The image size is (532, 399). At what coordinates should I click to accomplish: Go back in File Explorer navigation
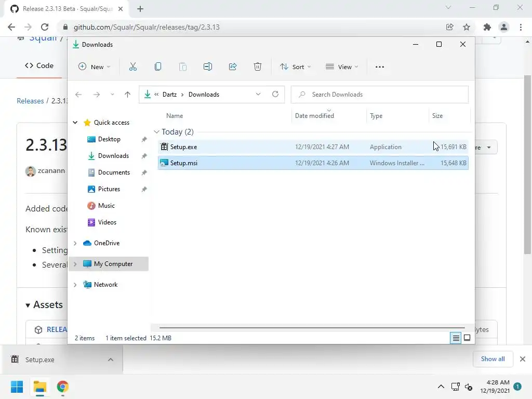coord(78,95)
